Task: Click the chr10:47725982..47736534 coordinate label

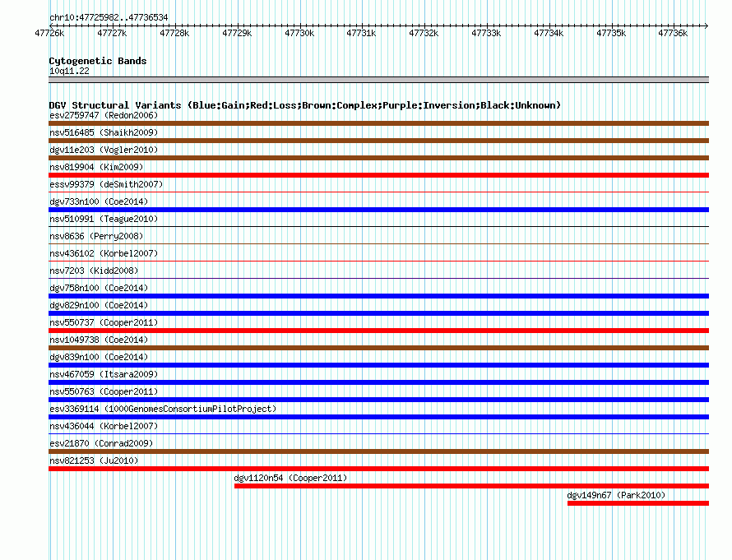Action: (x=109, y=17)
